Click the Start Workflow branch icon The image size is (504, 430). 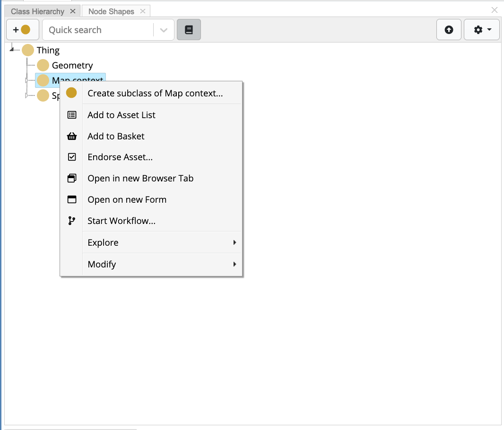(71, 221)
